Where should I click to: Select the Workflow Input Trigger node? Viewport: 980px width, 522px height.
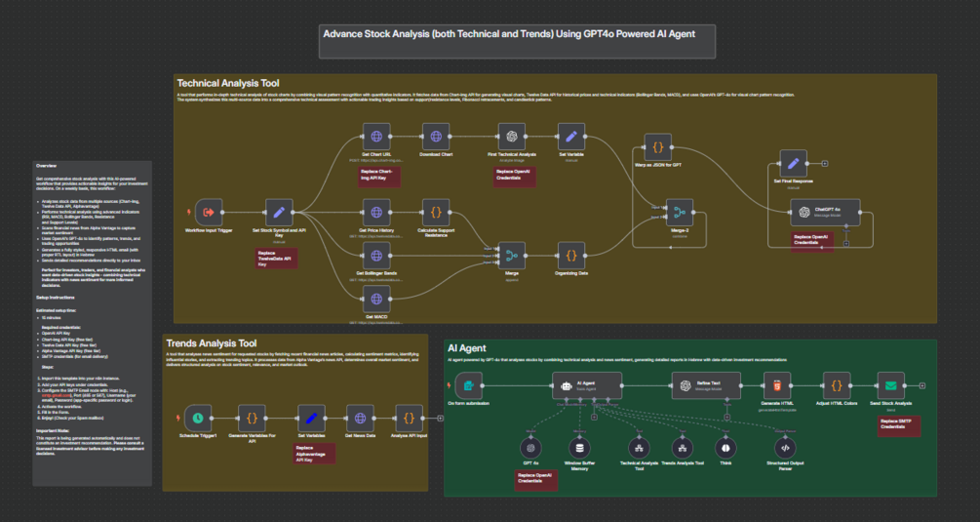(x=208, y=213)
